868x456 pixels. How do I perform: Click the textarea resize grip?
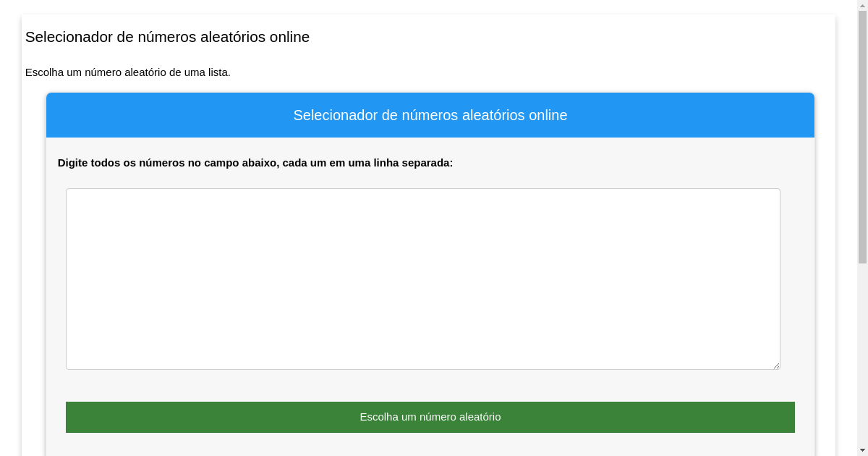[x=776, y=366]
